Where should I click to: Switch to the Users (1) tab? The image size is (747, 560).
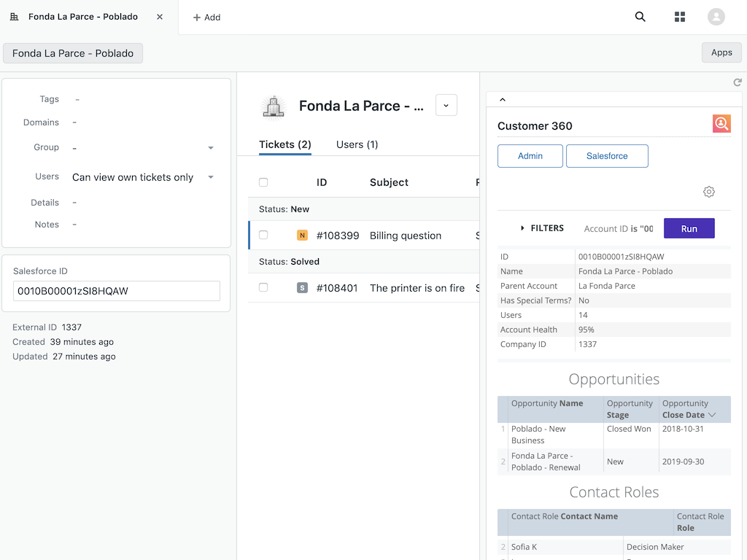coord(357,144)
